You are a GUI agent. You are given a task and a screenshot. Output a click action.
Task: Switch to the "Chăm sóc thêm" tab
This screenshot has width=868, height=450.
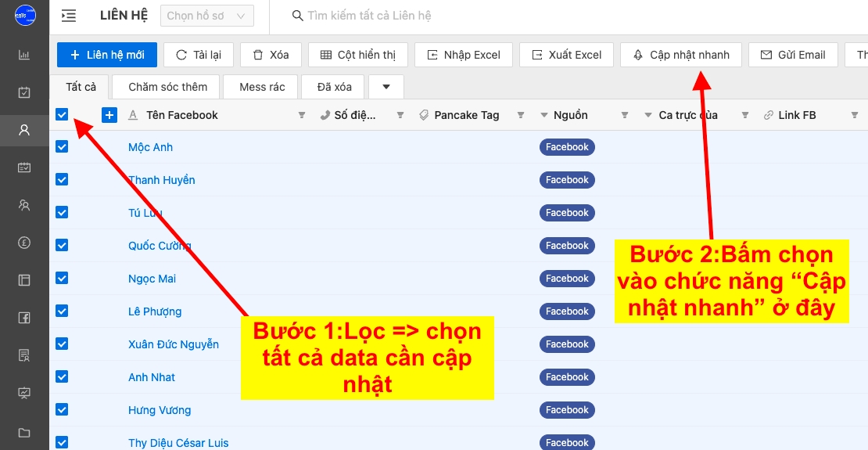point(167,87)
